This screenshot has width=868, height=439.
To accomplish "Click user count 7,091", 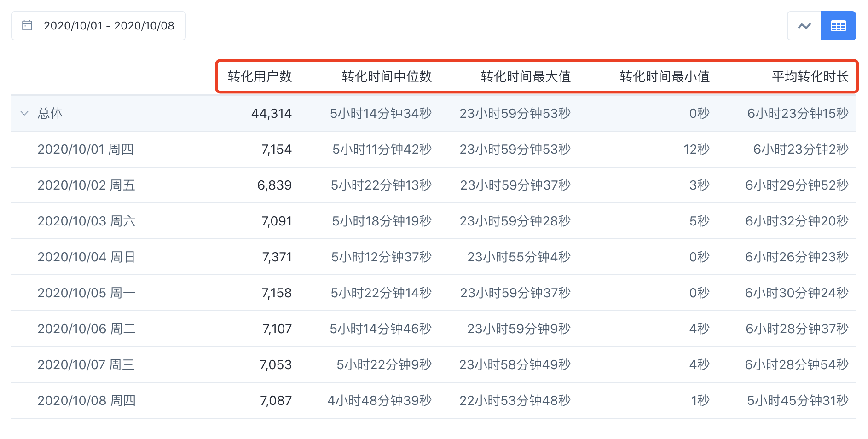I will point(277,221).
